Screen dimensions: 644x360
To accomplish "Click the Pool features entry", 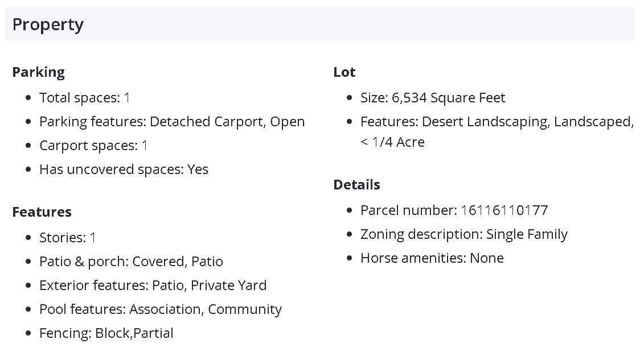I will click(160, 309).
